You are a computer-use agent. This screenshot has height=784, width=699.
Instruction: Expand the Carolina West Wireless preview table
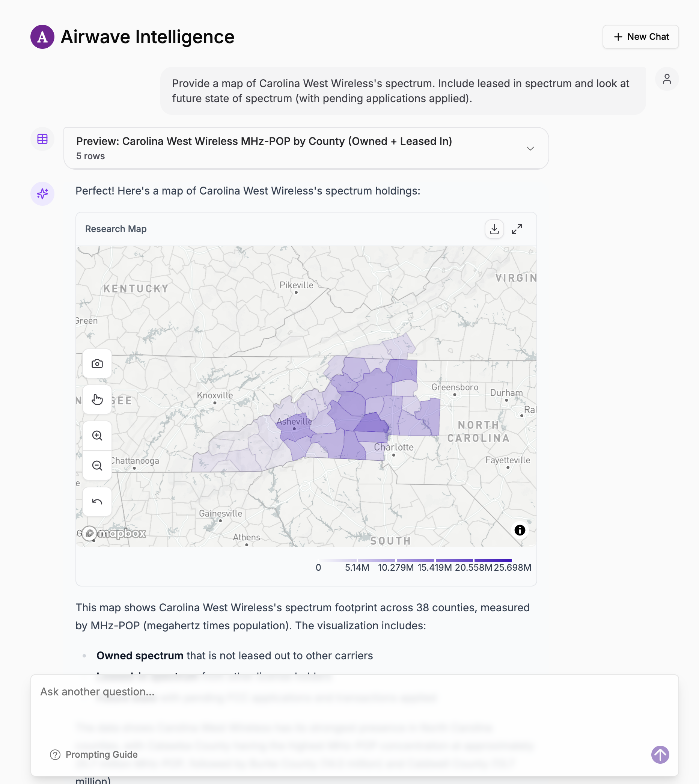(x=531, y=148)
